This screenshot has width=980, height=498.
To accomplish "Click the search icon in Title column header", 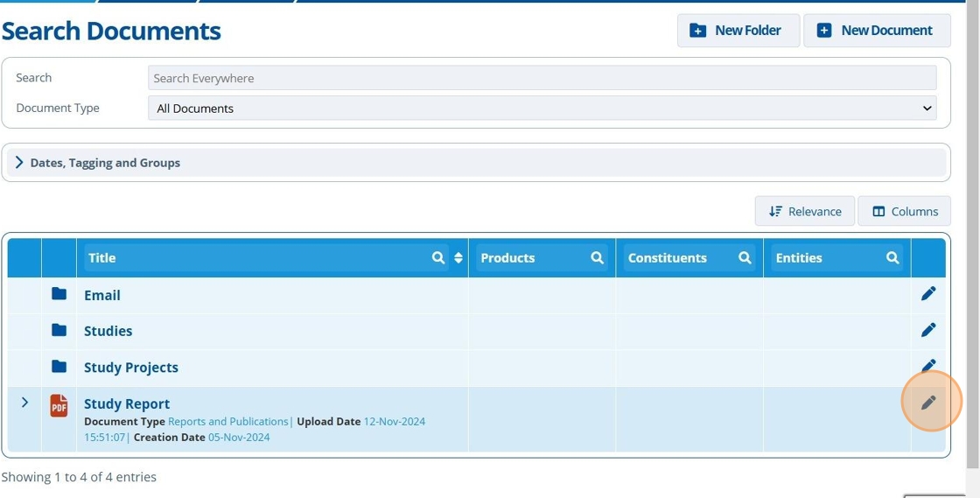I will point(438,257).
